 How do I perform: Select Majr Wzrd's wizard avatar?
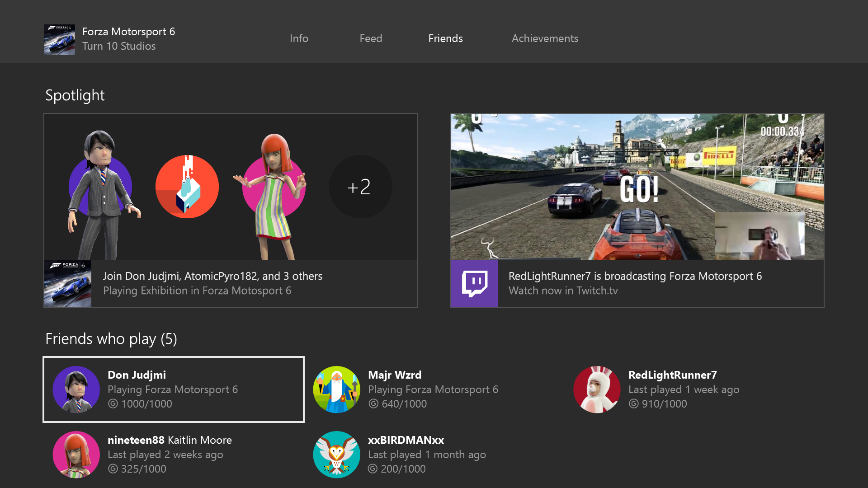[x=336, y=389]
